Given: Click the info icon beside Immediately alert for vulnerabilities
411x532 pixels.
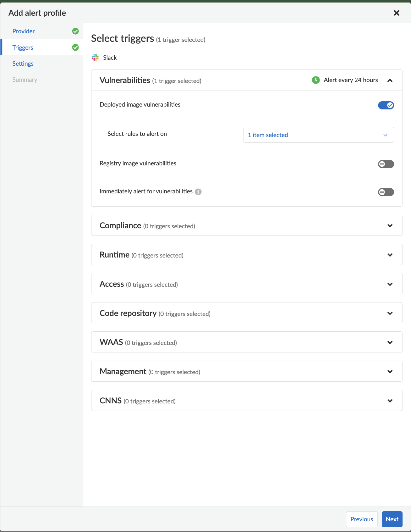Looking at the screenshot, I should pos(198,192).
